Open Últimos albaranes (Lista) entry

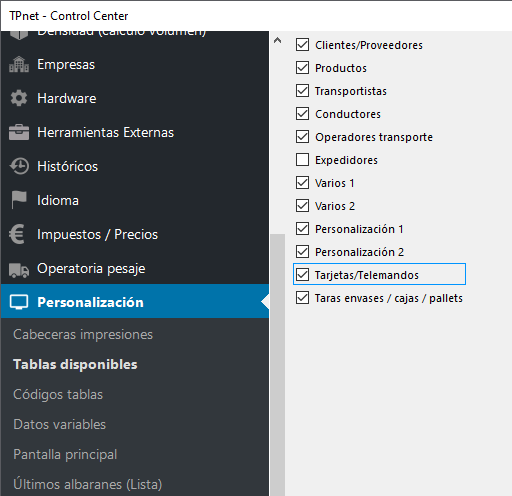88,484
